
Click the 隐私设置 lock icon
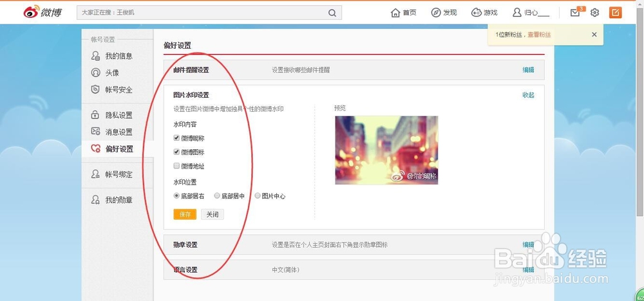pos(95,115)
